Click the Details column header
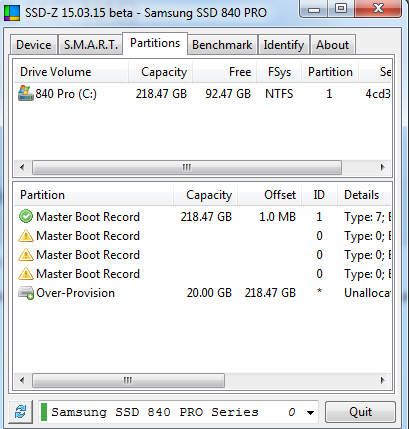The height and width of the screenshot is (429, 409). pos(364,195)
